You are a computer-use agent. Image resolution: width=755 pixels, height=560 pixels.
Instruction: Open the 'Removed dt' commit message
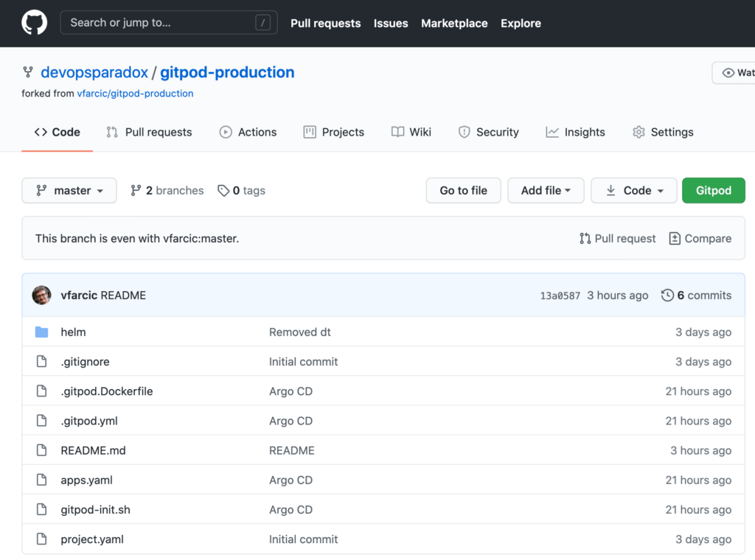pyautogui.click(x=300, y=332)
